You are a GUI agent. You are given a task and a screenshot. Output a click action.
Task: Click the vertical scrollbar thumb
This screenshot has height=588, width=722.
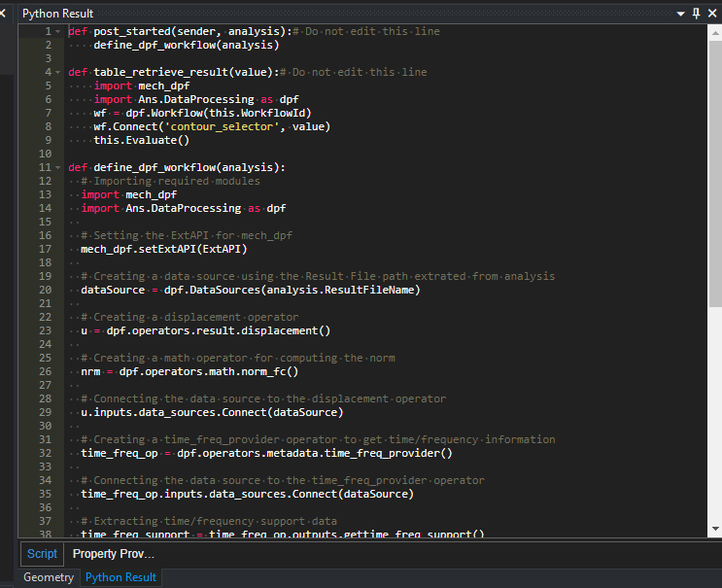[x=715, y=174]
